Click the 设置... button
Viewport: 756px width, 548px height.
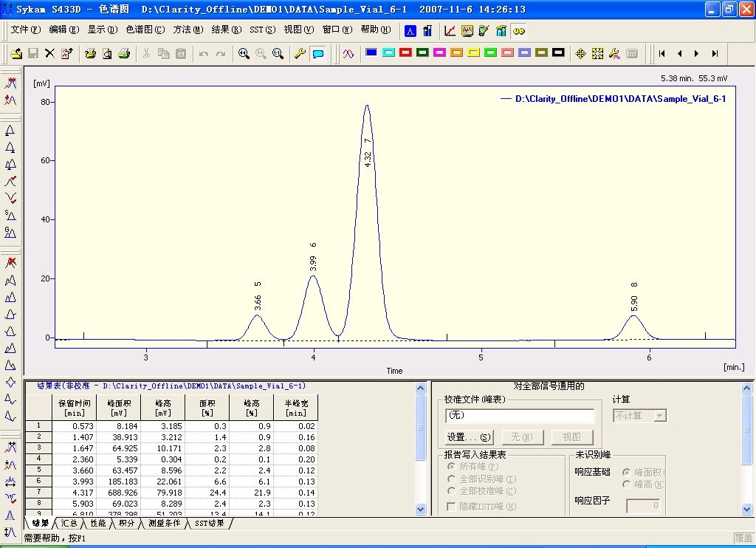[x=469, y=437]
